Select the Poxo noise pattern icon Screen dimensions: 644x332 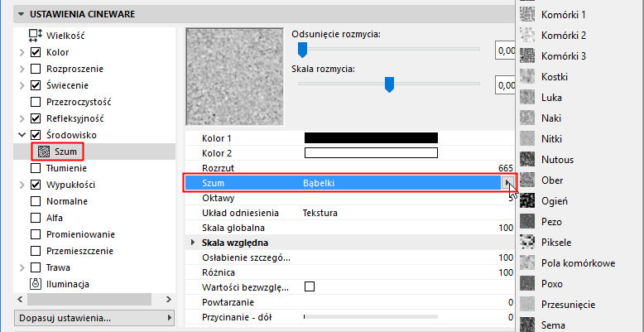pyautogui.click(x=527, y=284)
